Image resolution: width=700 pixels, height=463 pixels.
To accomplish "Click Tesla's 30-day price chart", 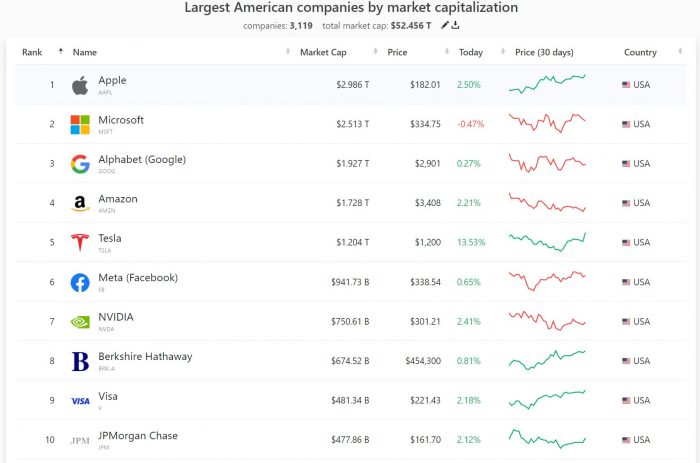I will coord(547,243).
